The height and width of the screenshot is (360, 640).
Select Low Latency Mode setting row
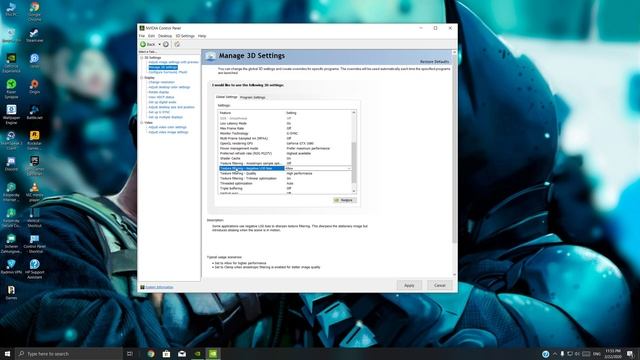[x=285, y=123]
